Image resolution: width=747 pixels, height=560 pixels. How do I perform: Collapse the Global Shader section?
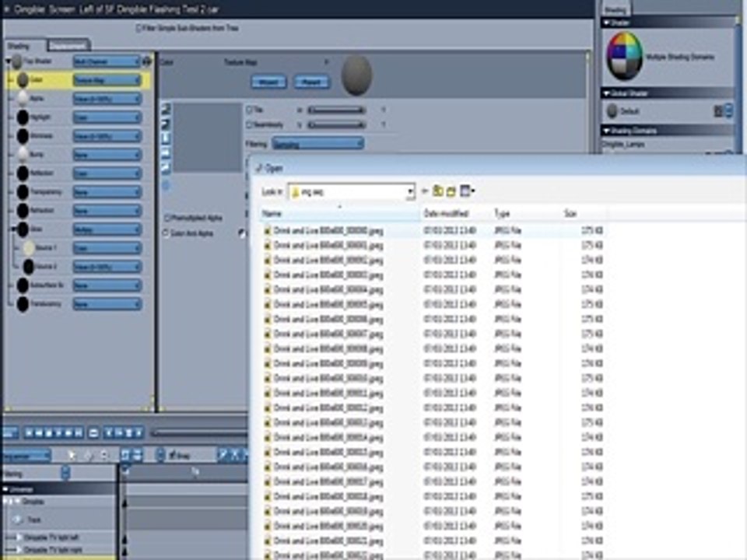click(606, 93)
